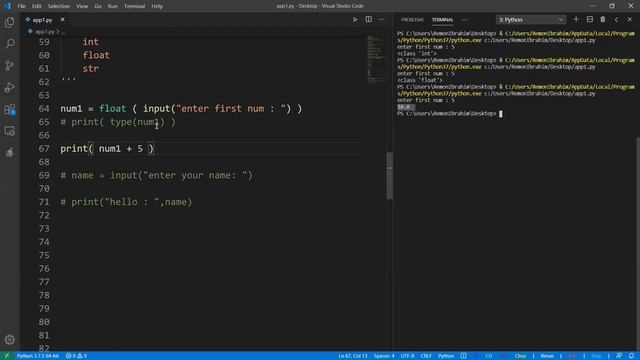Close the terminal panel
This screenshot has width=640, height=360.
pos(629,20)
